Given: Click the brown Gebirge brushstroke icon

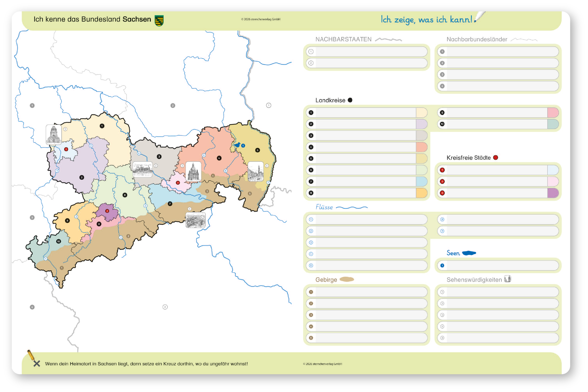Looking at the screenshot, I should click(x=347, y=279).
